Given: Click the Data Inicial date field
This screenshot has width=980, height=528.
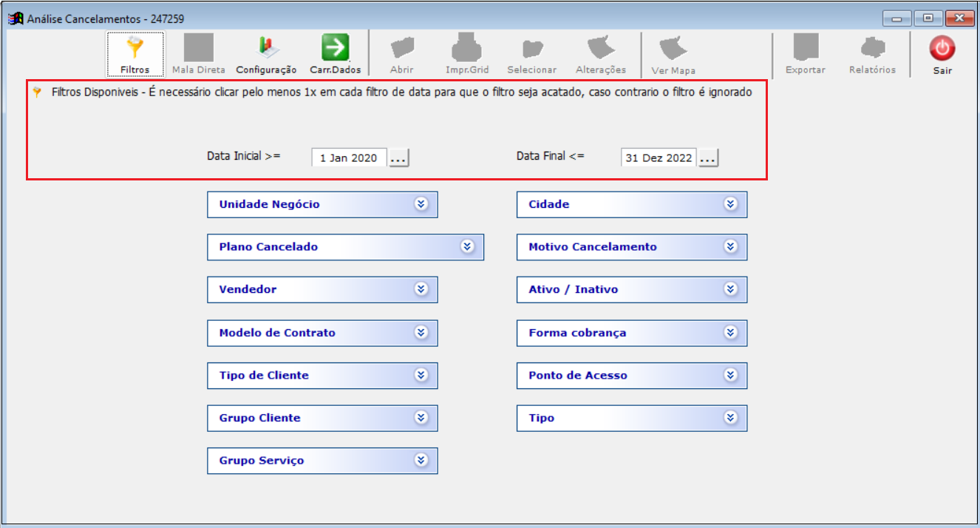Looking at the screenshot, I should click(349, 158).
